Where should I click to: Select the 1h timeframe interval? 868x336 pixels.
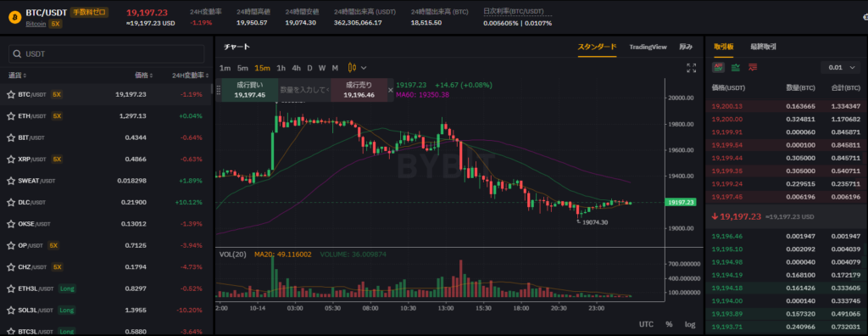click(x=281, y=68)
